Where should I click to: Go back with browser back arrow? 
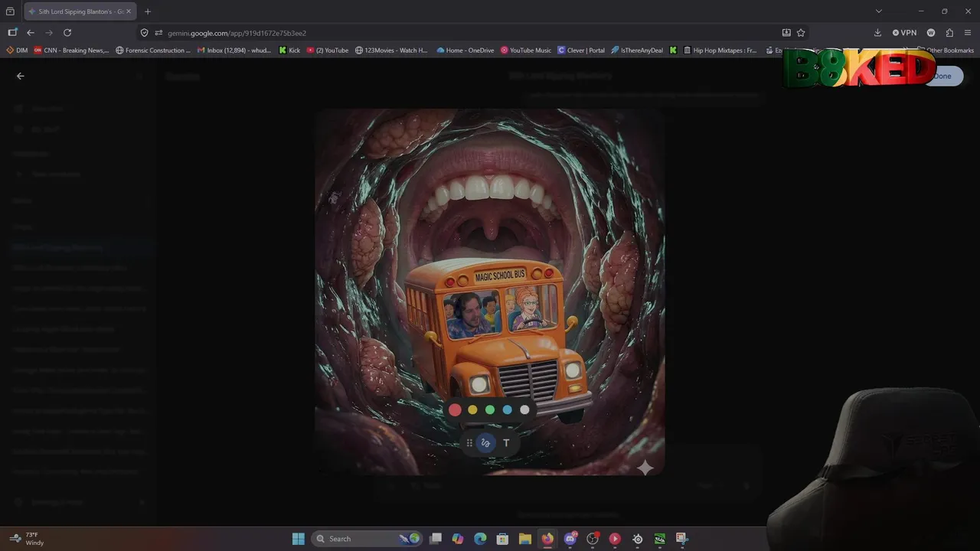pyautogui.click(x=31, y=33)
